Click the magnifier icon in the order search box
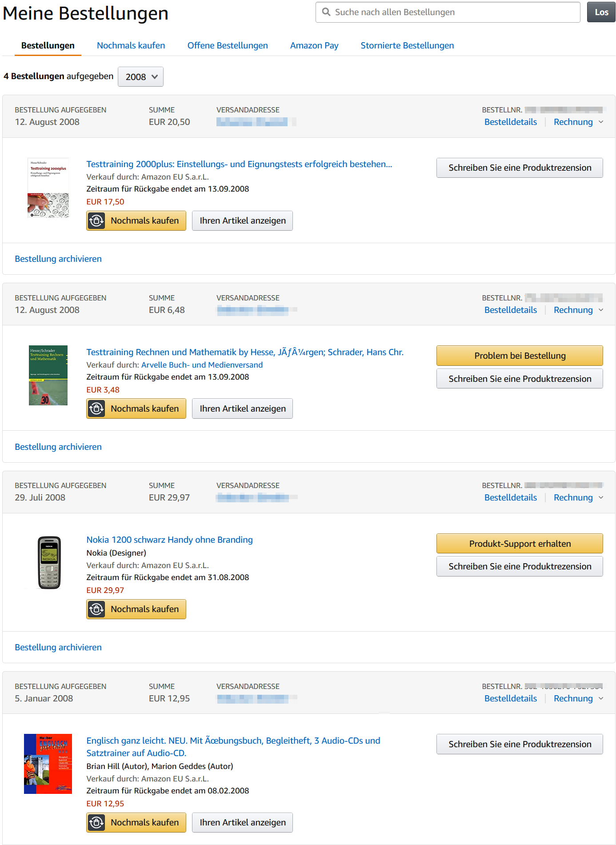 (326, 12)
